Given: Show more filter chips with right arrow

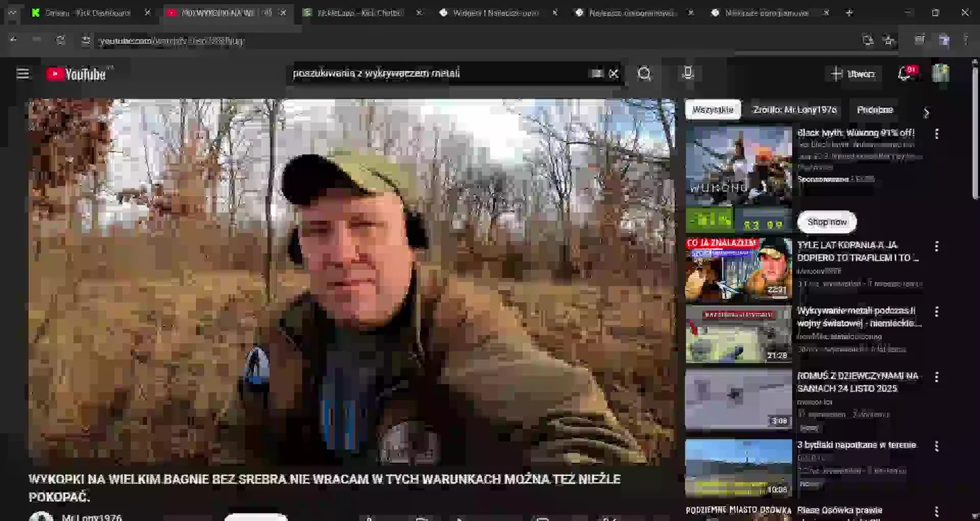Looking at the screenshot, I should tap(926, 112).
